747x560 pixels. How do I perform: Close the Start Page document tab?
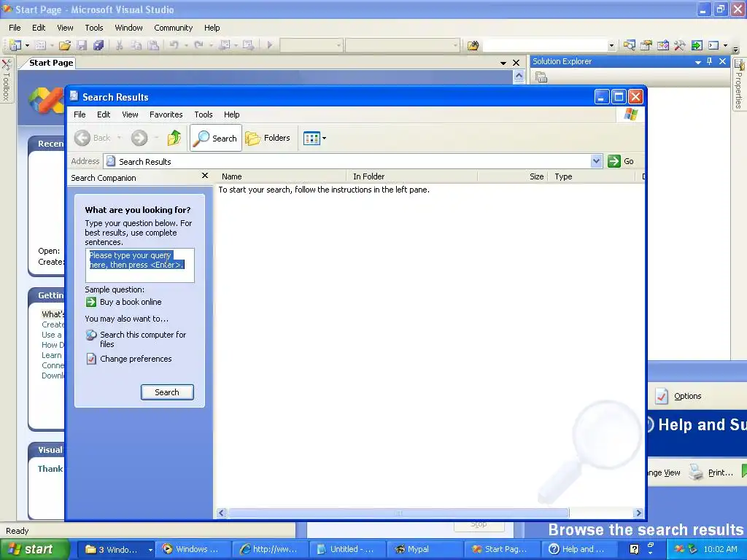pos(516,63)
